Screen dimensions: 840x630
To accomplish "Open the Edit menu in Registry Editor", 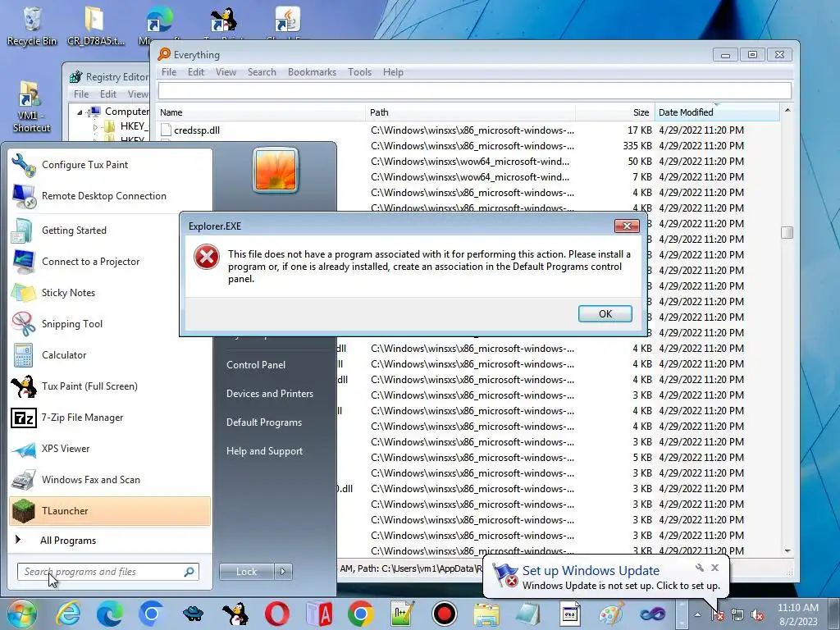I will point(107,94).
